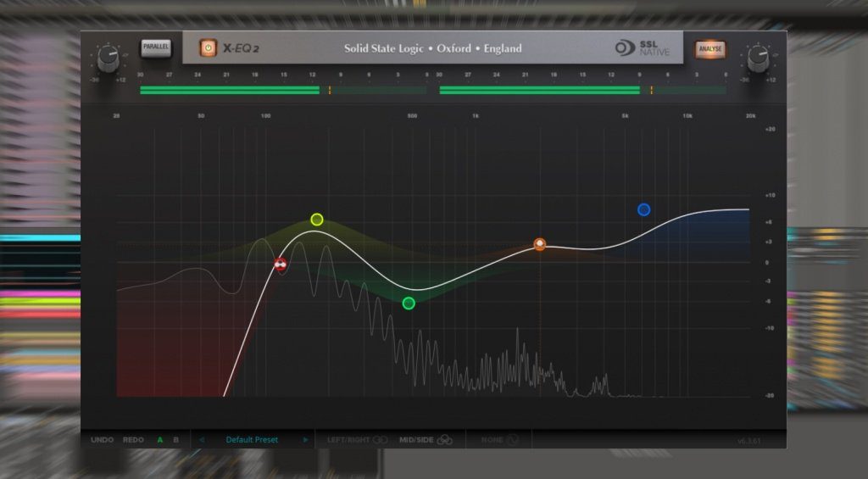Click the Solid State Logic title text
Image resolution: width=868 pixels, height=479 pixels.
point(433,48)
